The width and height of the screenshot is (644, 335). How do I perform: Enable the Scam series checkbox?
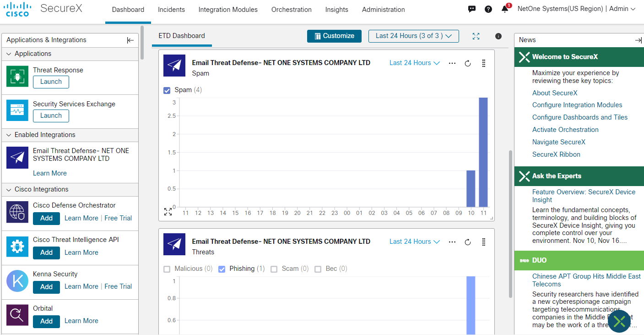(274, 269)
